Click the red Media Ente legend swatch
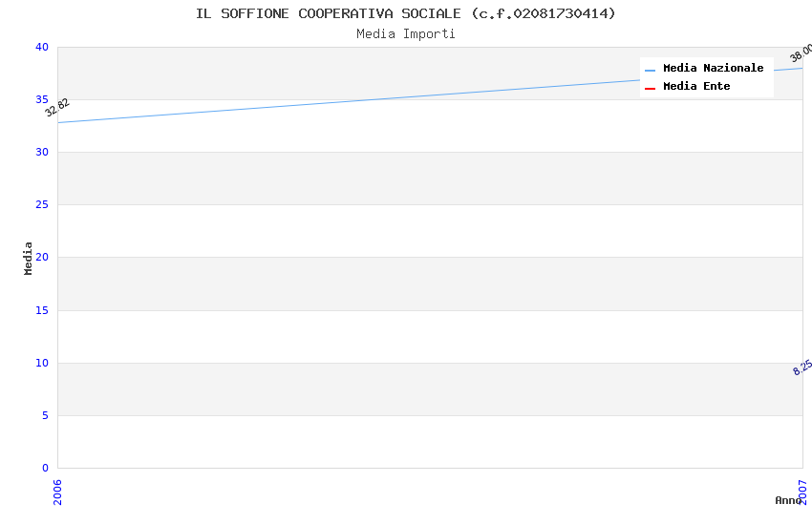This screenshot has height=525, width=812. [x=650, y=88]
